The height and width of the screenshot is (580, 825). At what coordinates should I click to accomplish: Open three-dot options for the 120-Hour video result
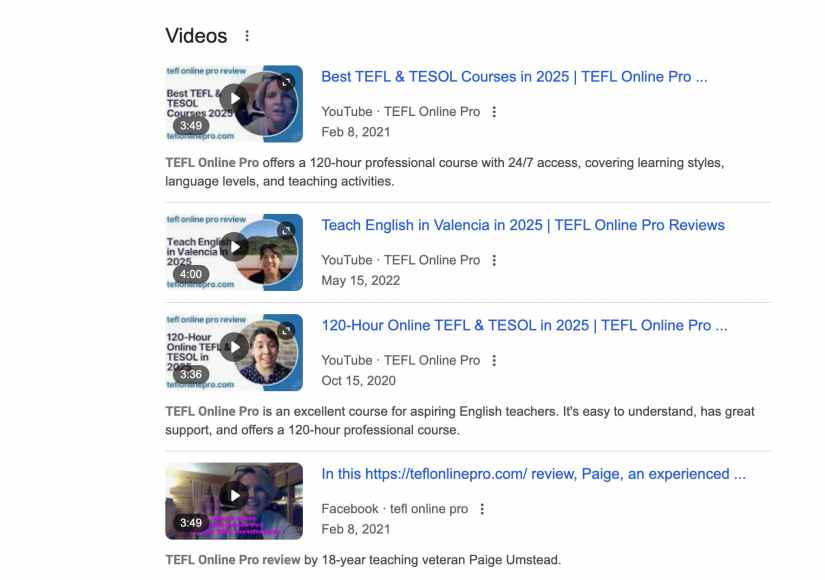point(493,359)
